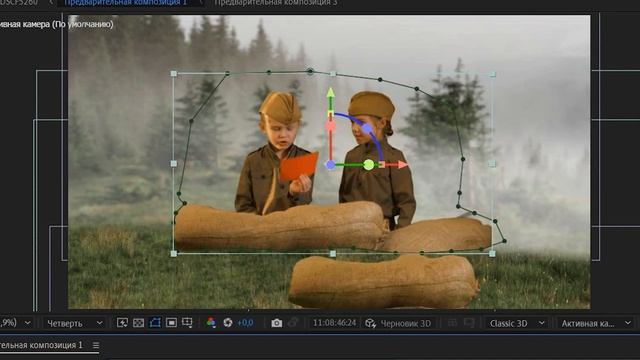Click the Reset Exposure aperture icon
The width and height of the screenshot is (640, 360).
228,323
